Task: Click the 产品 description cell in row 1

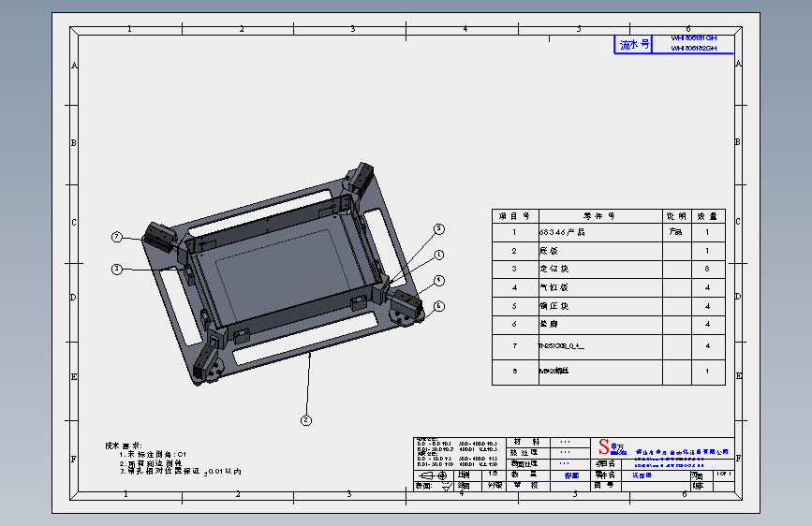Action: (676, 232)
